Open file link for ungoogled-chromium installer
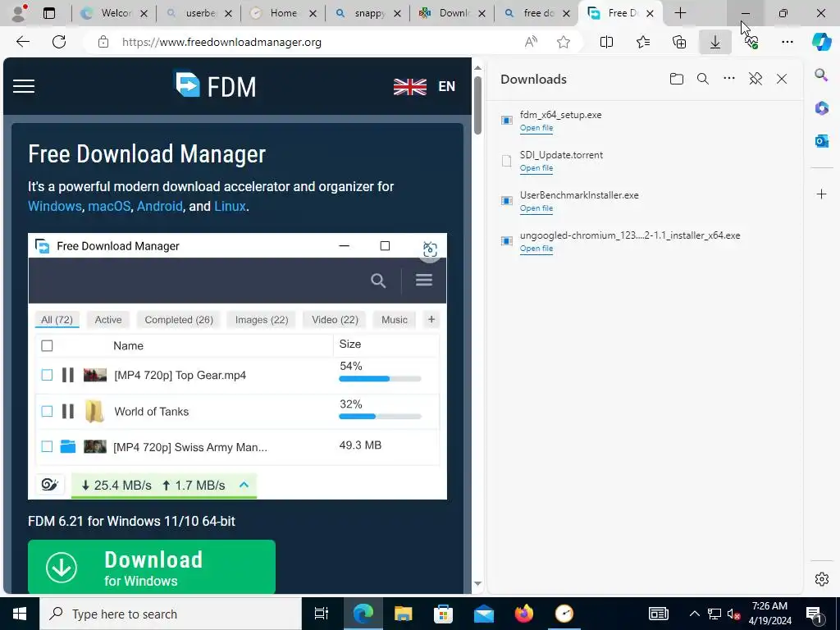Image resolution: width=840 pixels, height=630 pixels. point(536,249)
